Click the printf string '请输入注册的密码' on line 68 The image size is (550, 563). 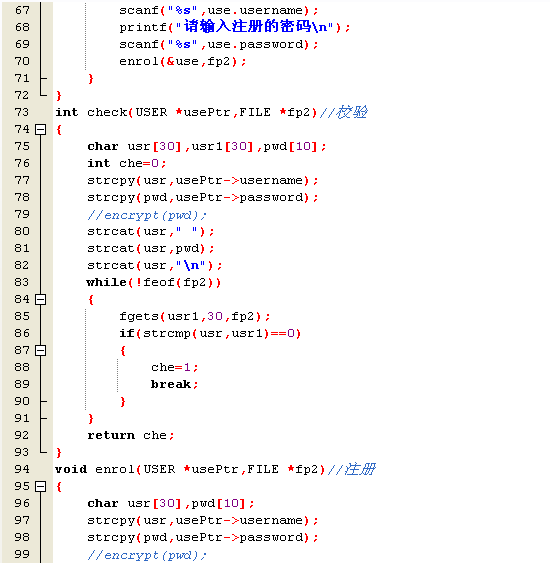point(247,26)
